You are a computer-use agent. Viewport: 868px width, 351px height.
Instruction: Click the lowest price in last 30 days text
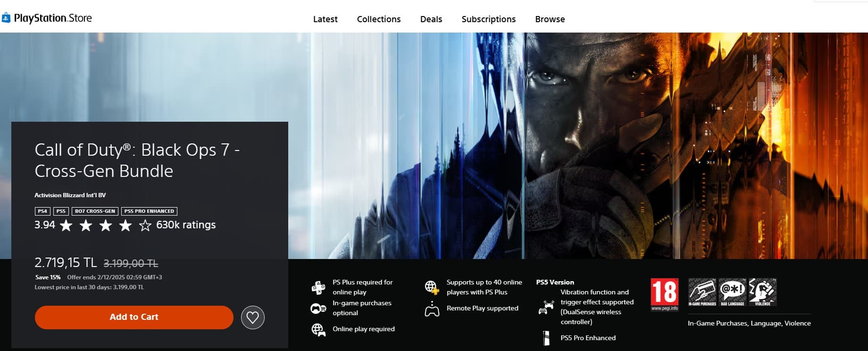(89, 287)
